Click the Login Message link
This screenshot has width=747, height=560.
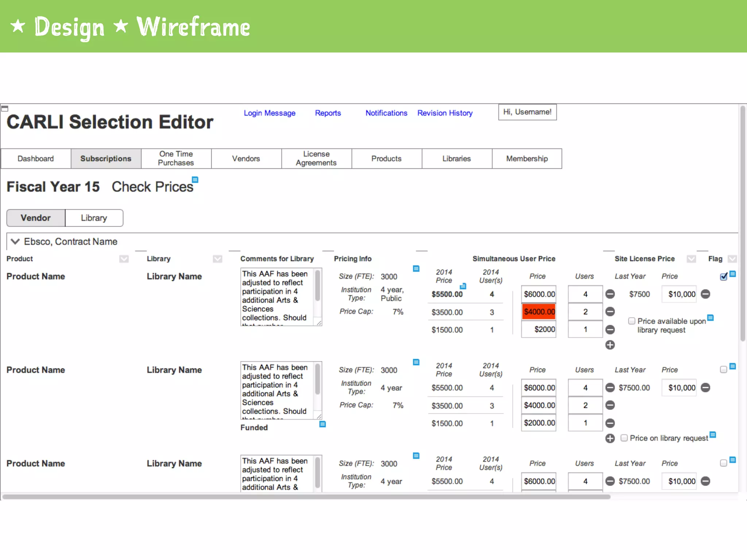click(x=270, y=113)
